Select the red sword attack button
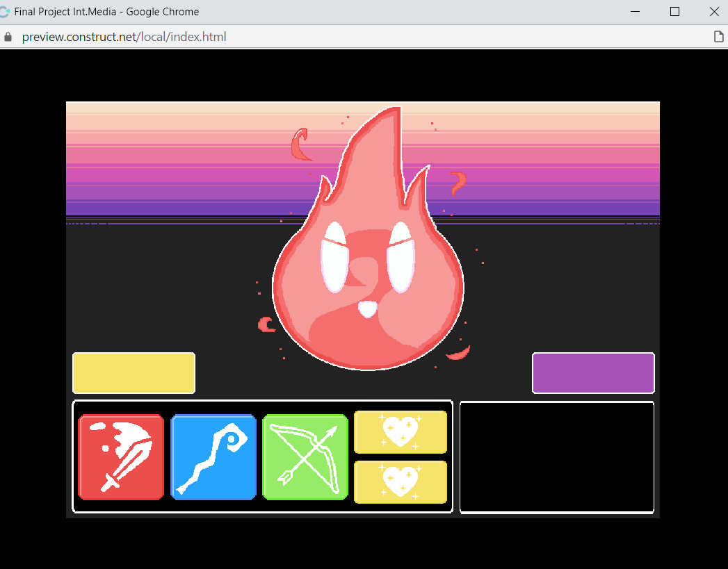The image size is (728, 569). (121, 457)
